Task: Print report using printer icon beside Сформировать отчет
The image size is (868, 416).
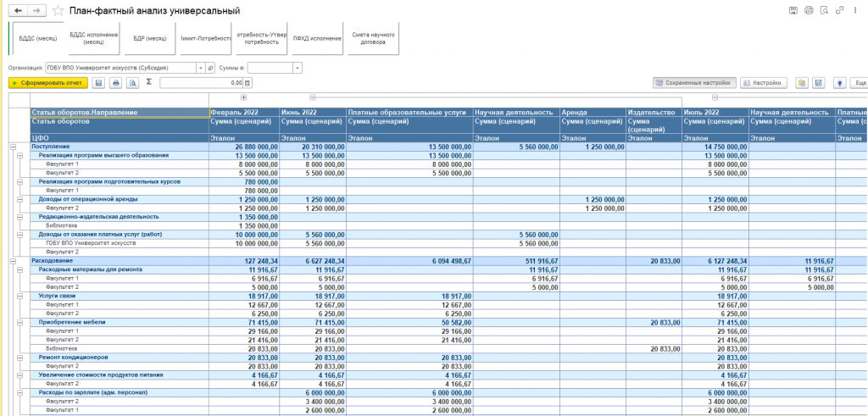Action: point(115,83)
